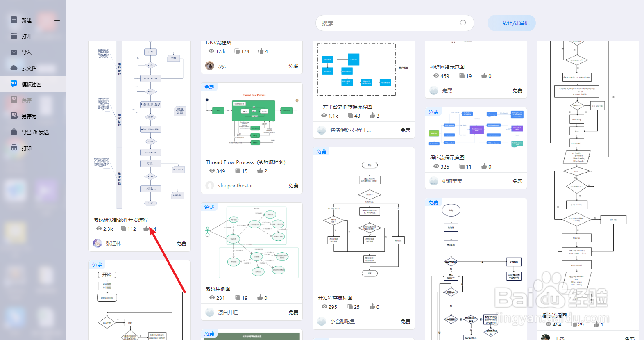Click the author name 奶糖宝宝
Image resolution: width=644 pixels, height=340 pixels.
pos(452,181)
